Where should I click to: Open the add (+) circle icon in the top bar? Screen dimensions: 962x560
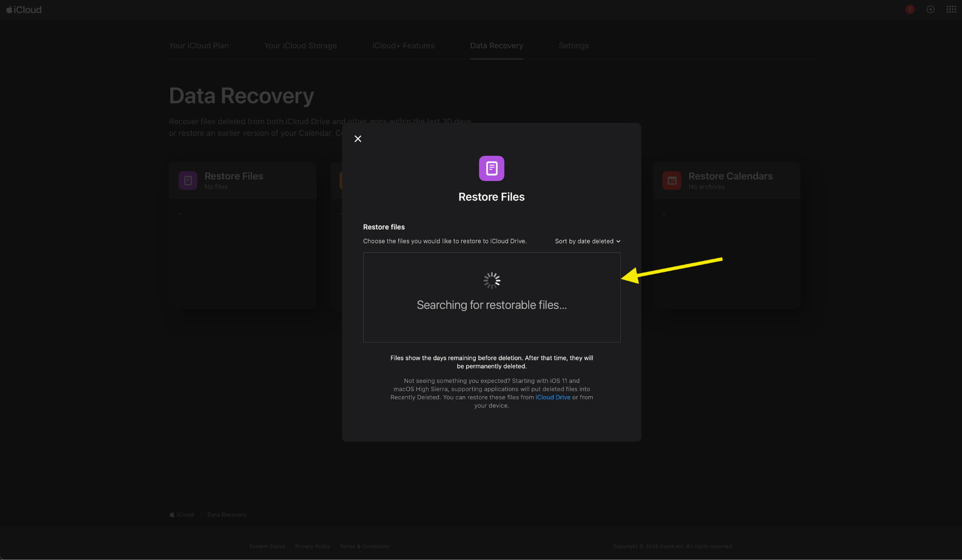931,9
